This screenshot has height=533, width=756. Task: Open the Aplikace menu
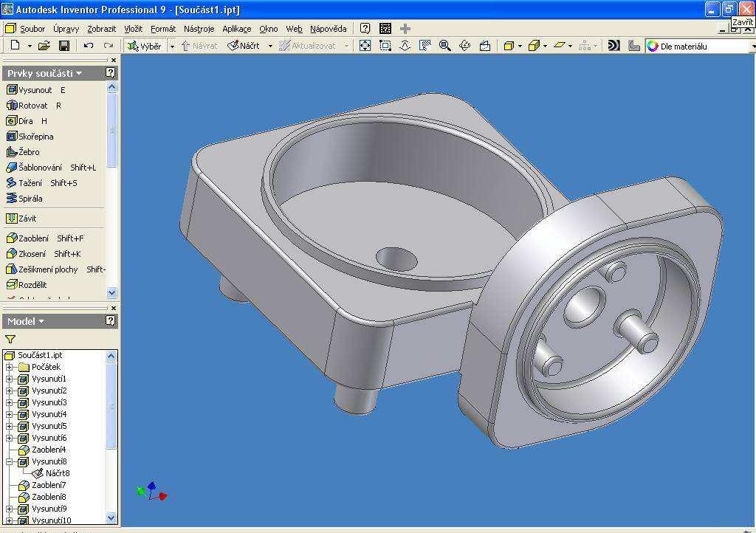[x=237, y=29]
